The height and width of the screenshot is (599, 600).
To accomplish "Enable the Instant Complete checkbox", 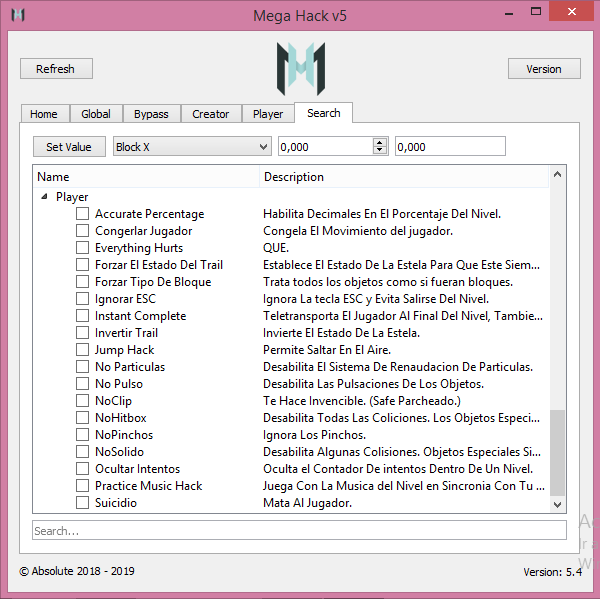I will click(x=82, y=315).
